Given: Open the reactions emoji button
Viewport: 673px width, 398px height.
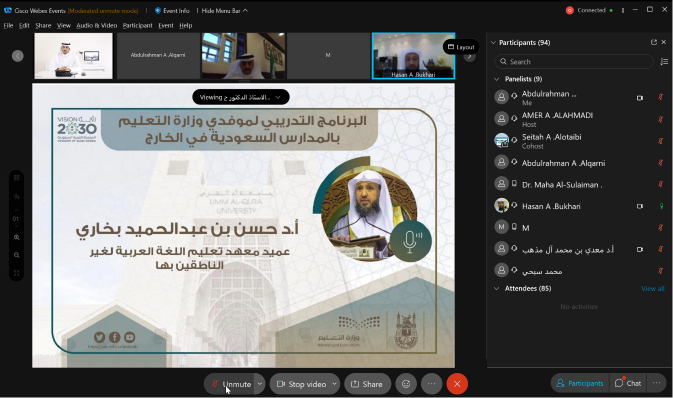Looking at the screenshot, I should pos(406,384).
